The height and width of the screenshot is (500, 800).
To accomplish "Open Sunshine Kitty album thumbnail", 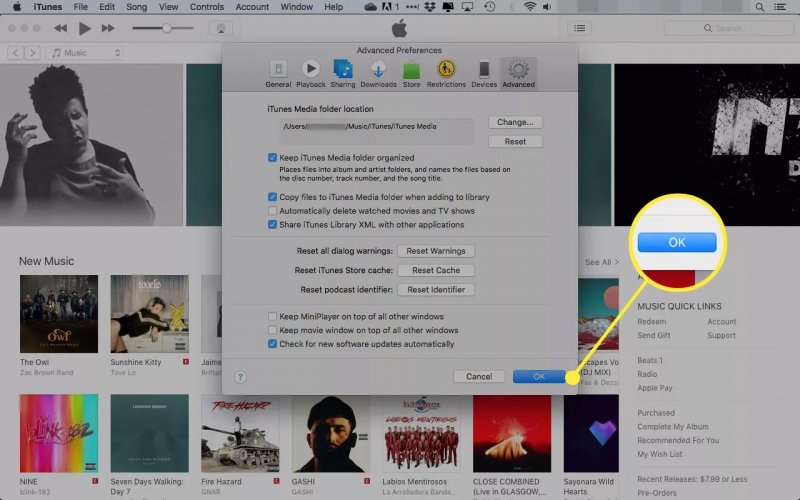I will tap(149, 314).
